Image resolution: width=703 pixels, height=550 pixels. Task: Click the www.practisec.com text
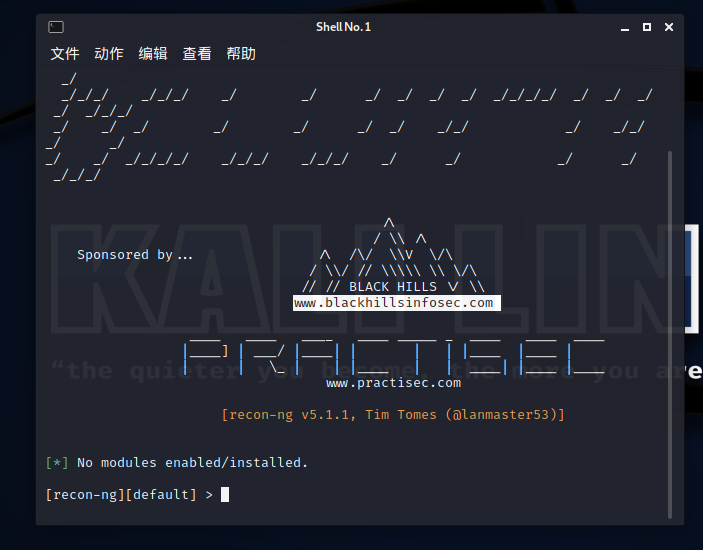393,383
